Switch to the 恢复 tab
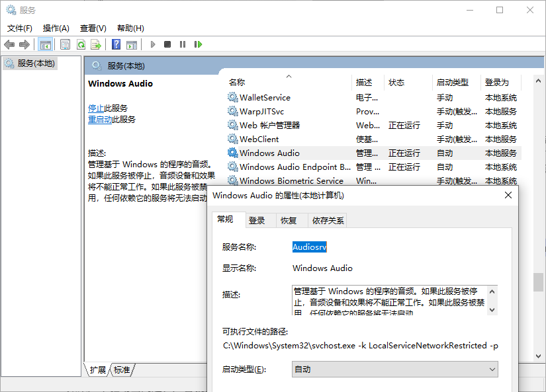This screenshot has height=392, width=546. click(x=290, y=220)
